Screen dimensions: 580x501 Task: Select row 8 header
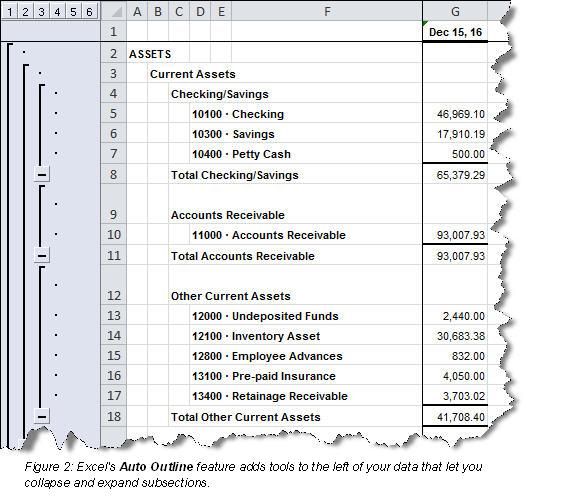pyautogui.click(x=114, y=174)
